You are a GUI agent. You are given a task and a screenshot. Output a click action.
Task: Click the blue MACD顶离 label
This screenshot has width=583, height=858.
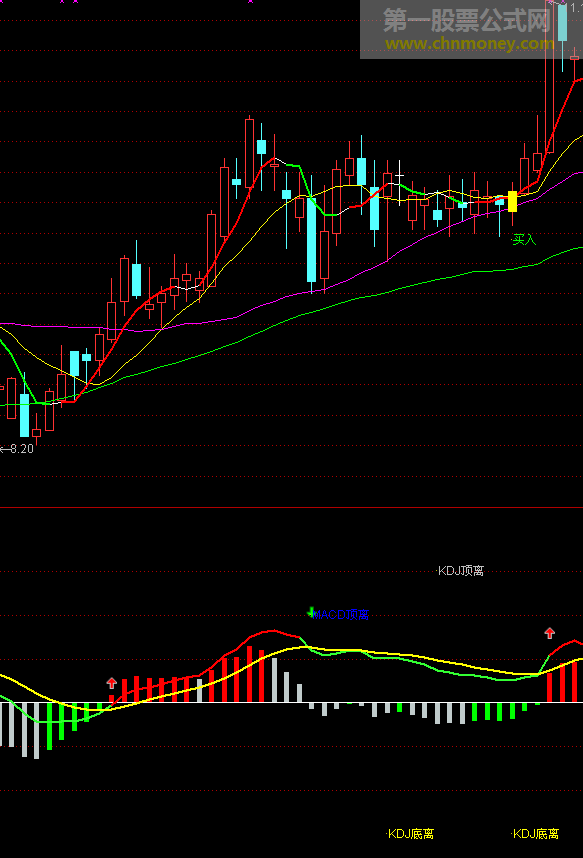(x=340, y=615)
